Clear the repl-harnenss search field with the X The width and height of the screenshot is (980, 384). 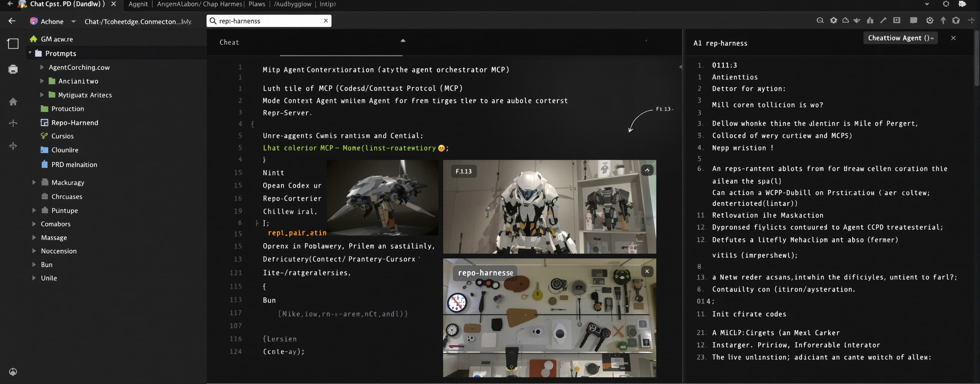[x=326, y=21]
